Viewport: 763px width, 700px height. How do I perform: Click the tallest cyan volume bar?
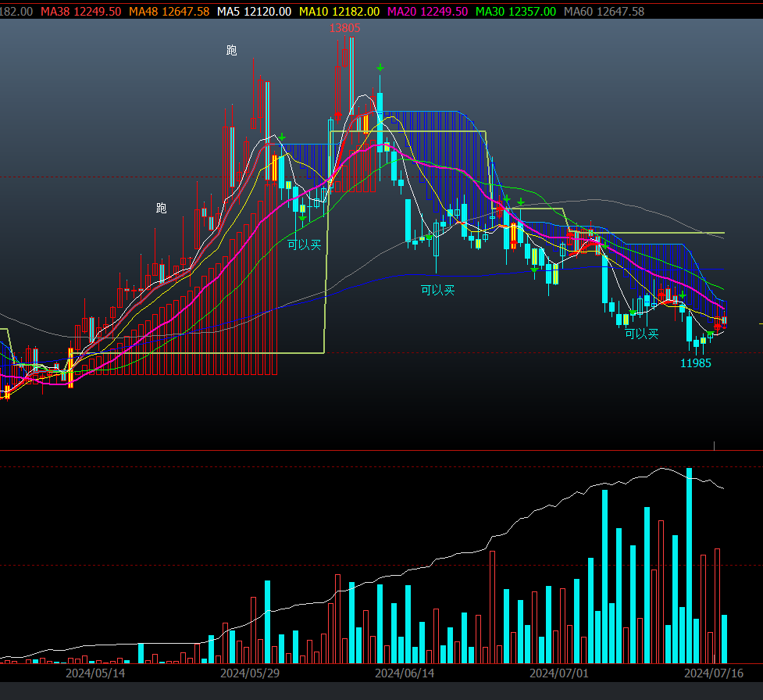point(689,566)
